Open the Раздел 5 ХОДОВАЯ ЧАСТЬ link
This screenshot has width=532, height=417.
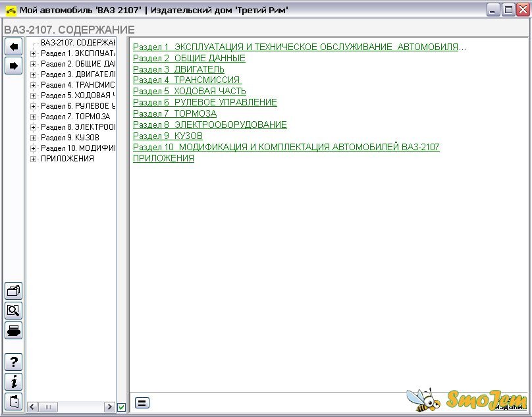tap(190, 91)
